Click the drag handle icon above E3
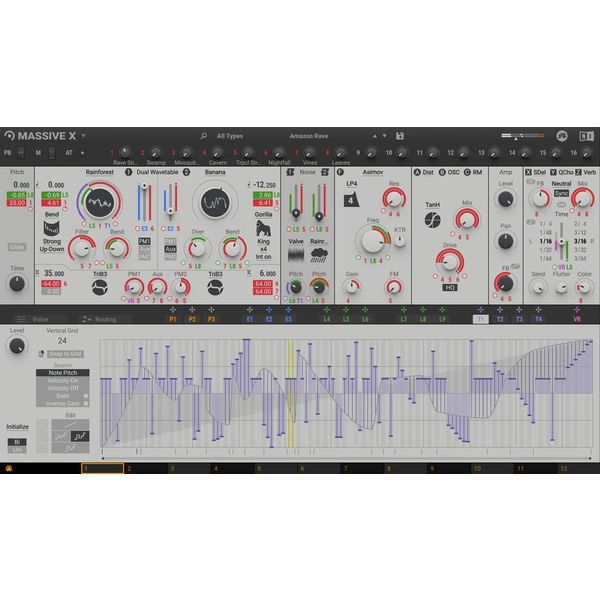Screen dimensions: 600x600 pyautogui.click(x=288, y=310)
